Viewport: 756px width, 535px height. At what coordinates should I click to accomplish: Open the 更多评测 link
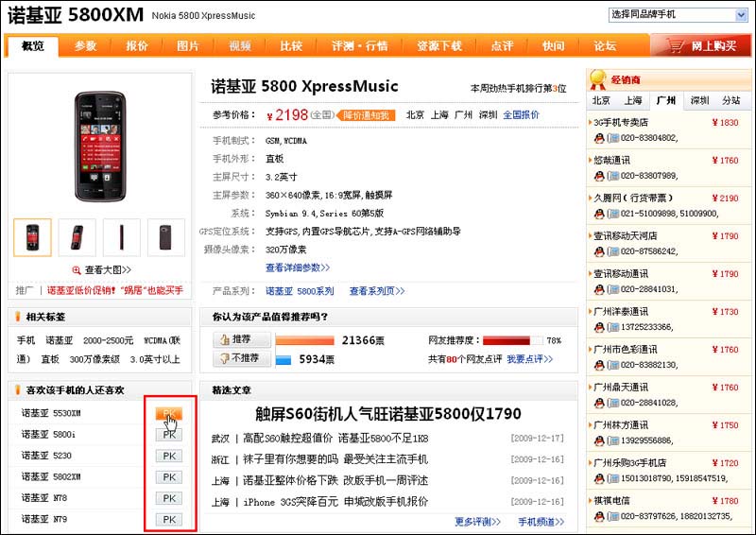coord(477,522)
